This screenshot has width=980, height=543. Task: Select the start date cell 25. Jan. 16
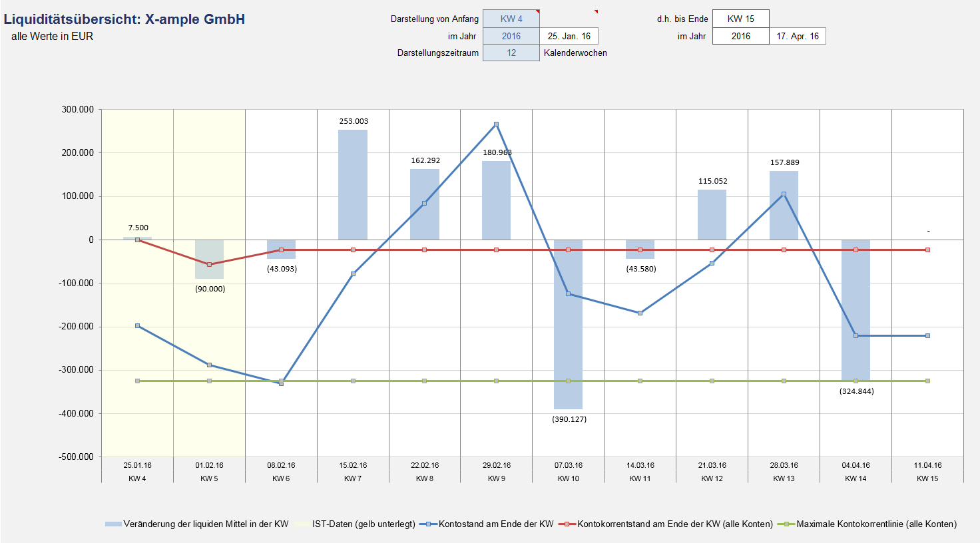[x=569, y=36]
